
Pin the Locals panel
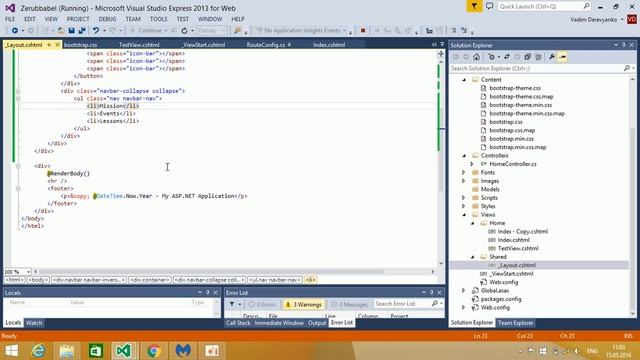[208, 293]
